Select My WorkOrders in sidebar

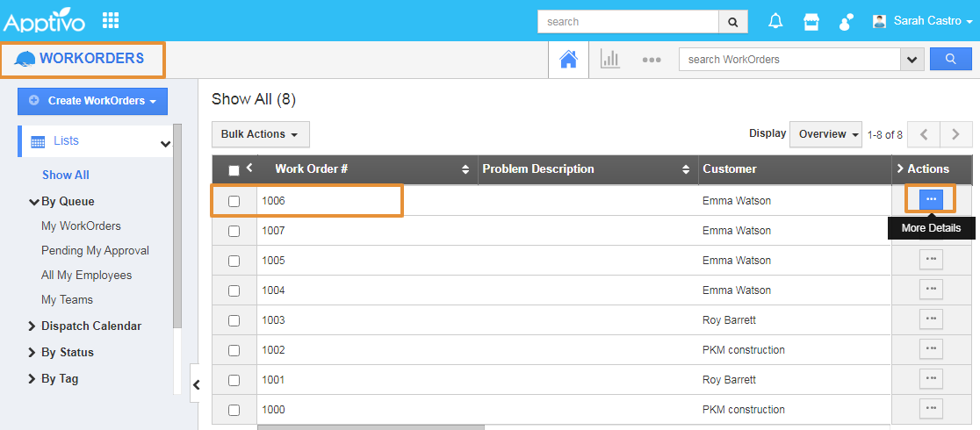(x=81, y=226)
